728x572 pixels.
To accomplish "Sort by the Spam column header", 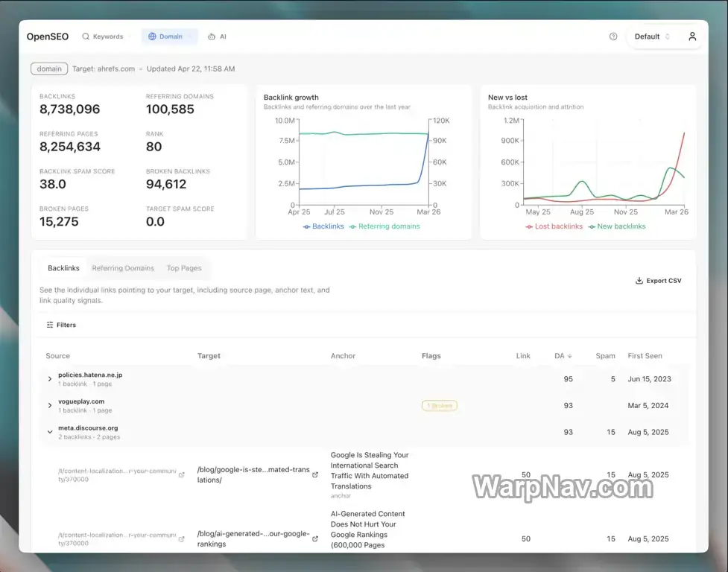I will pos(606,356).
